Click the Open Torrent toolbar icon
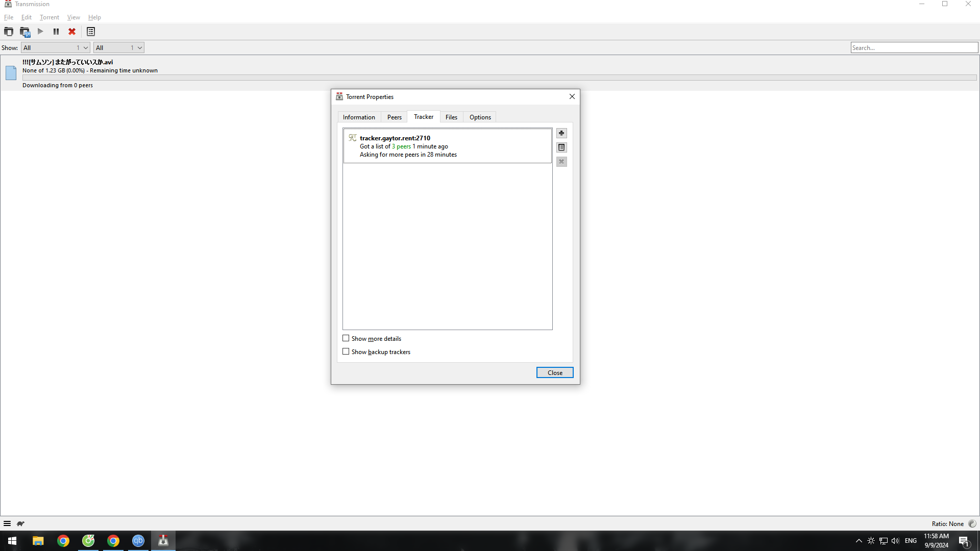 (9, 32)
